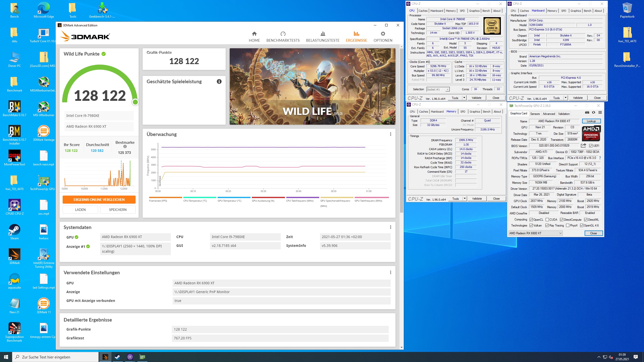644x362 pixels.
Task: Click Framerate (FPS) orange legend swatch
Action: coord(166,198)
